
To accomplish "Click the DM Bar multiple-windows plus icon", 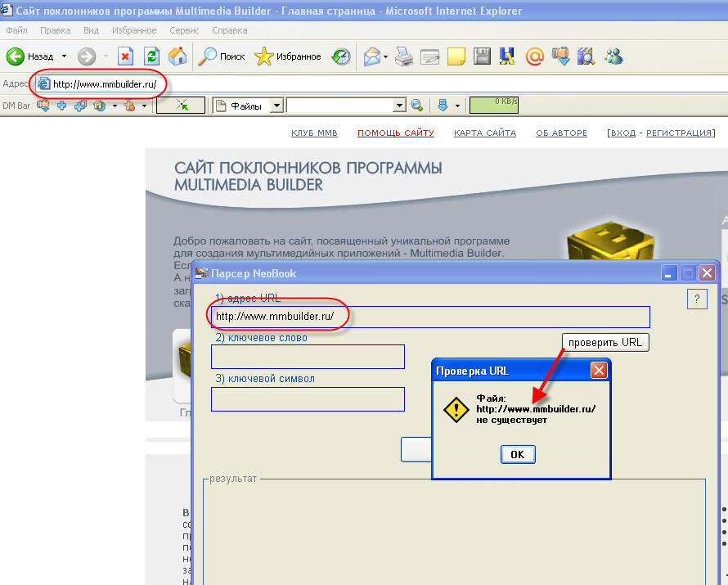I will [80, 106].
